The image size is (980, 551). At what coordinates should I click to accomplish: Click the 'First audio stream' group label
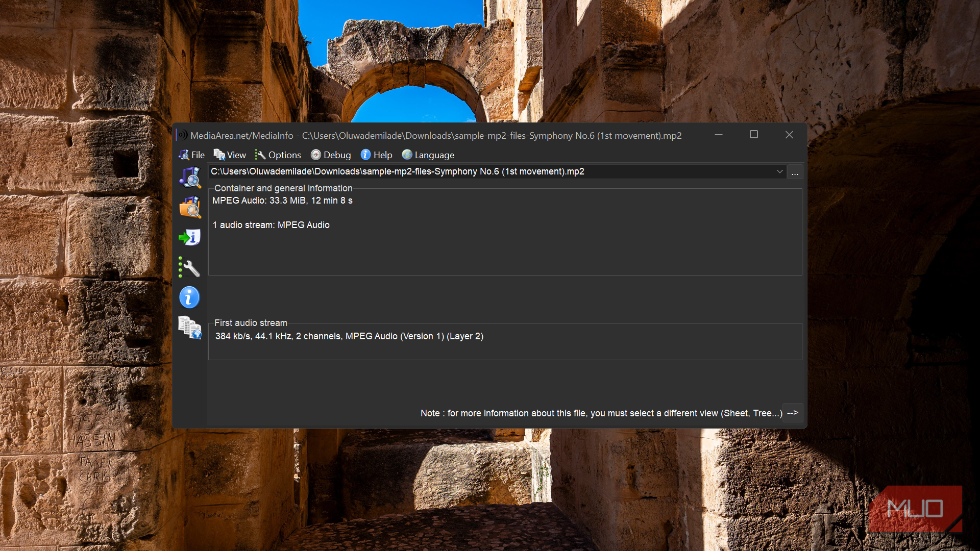click(x=251, y=323)
